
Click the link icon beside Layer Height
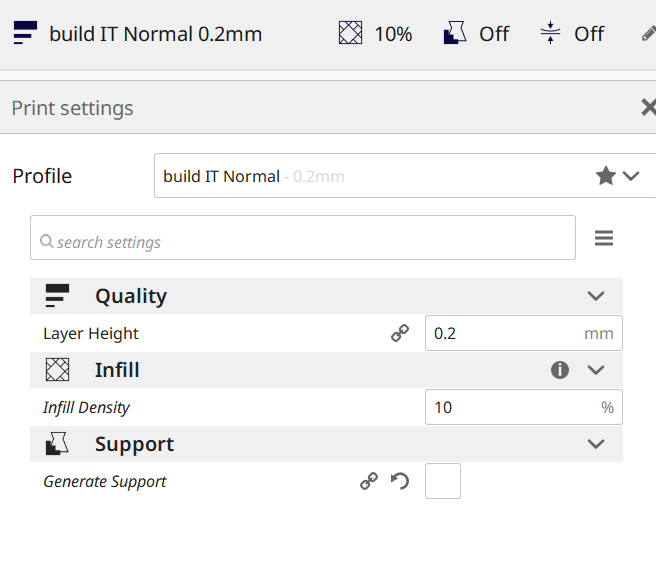(400, 334)
